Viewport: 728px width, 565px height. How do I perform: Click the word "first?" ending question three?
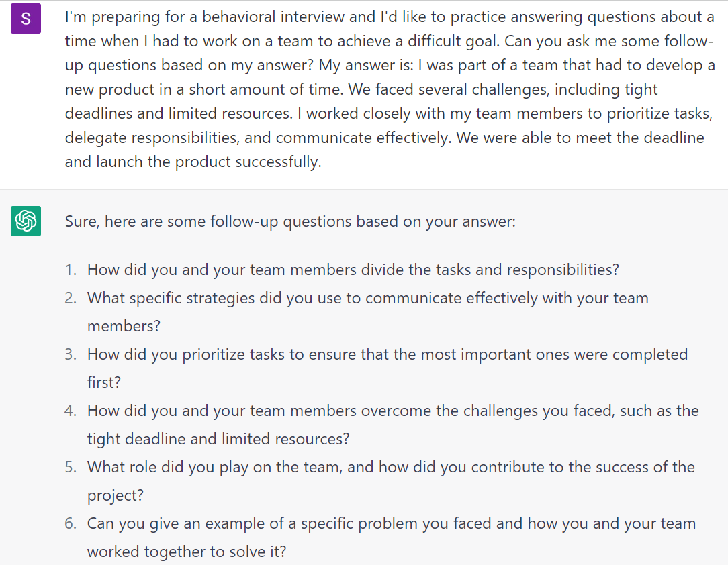coord(104,382)
